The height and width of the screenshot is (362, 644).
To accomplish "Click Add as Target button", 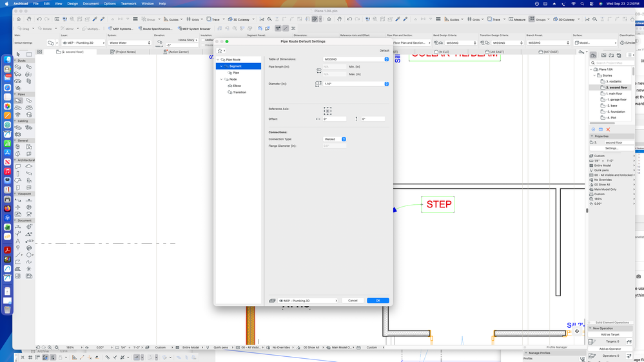I will pyautogui.click(x=609, y=334).
